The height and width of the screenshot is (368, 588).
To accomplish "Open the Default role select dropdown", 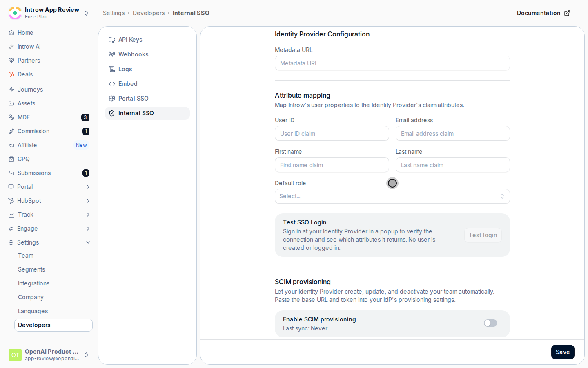I will 392,196.
